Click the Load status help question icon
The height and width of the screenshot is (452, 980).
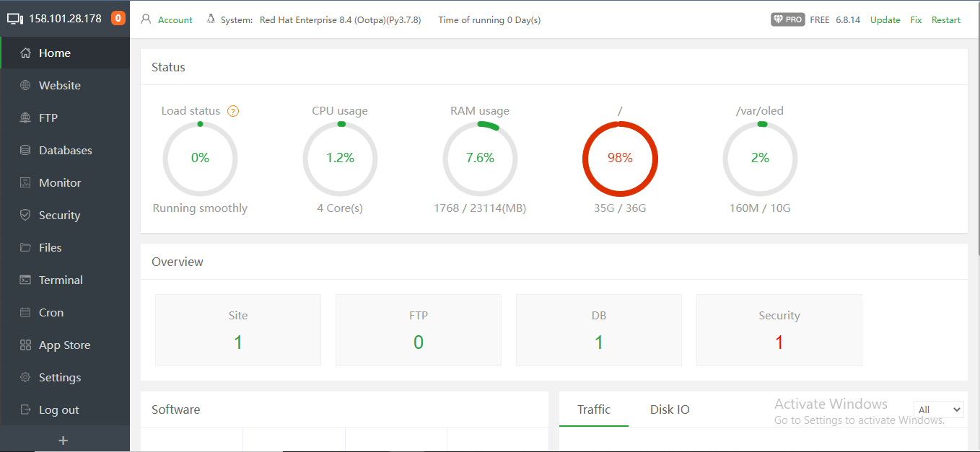coord(233,111)
